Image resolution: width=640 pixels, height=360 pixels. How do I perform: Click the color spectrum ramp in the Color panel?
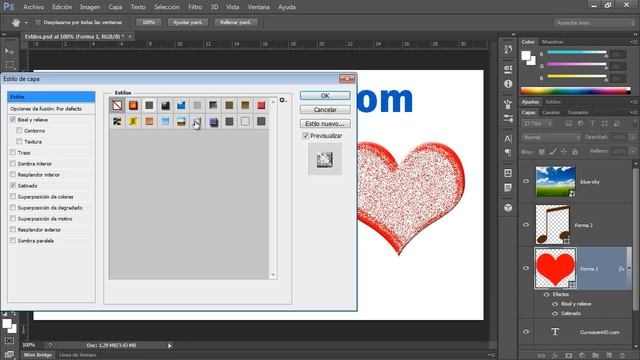(576, 91)
